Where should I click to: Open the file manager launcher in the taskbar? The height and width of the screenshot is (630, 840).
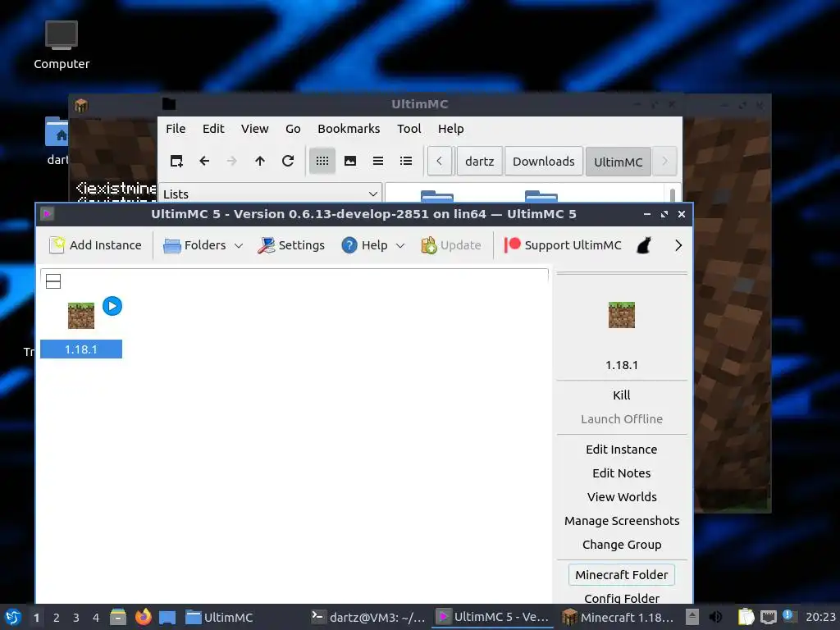[118, 617]
